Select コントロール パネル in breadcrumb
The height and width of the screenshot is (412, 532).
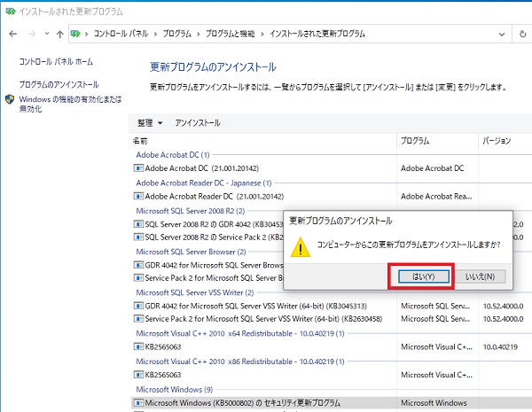pos(121,34)
